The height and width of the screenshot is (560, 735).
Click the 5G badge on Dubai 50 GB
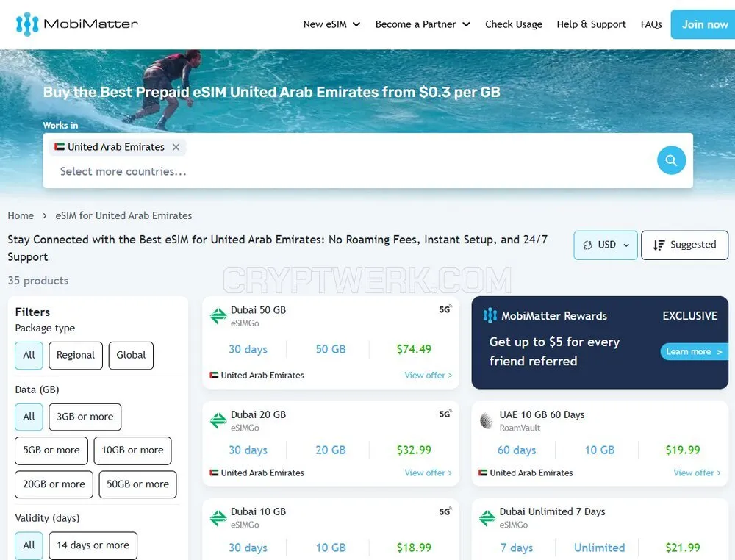click(x=445, y=309)
